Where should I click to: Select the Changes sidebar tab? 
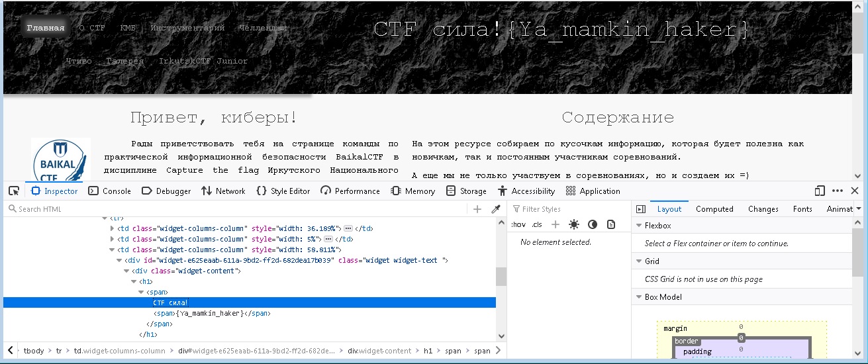[763, 209]
